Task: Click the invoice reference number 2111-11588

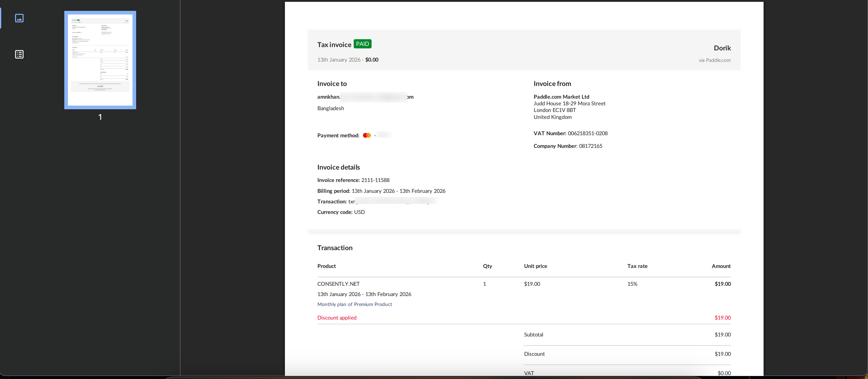Action: 375,180
